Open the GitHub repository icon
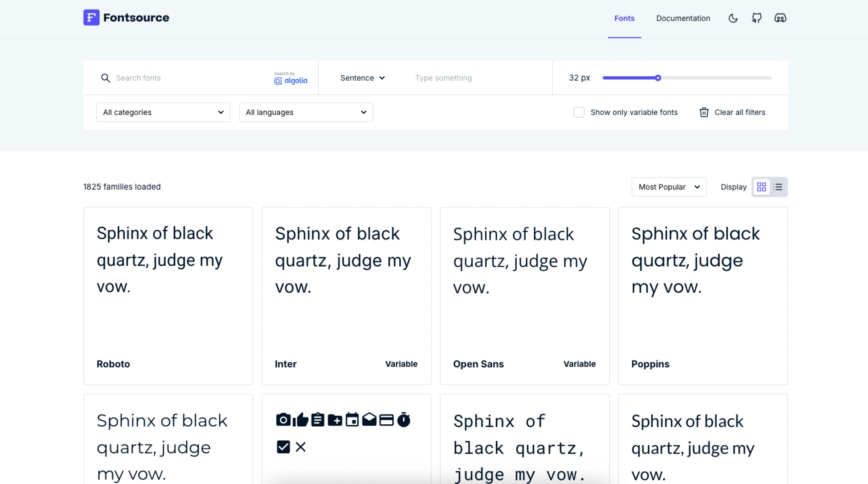This screenshot has height=484, width=868. [756, 18]
